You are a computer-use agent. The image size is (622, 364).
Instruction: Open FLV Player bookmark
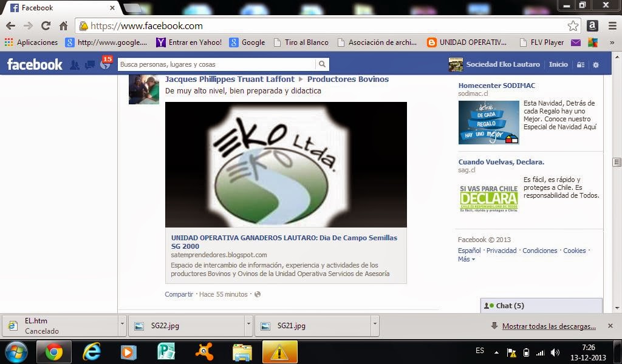[541, 42]
